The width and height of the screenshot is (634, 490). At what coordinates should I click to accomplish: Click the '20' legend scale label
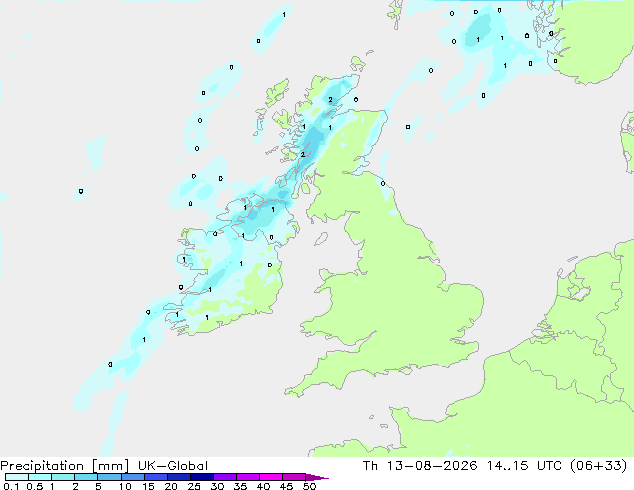click(x=171, y=486)
